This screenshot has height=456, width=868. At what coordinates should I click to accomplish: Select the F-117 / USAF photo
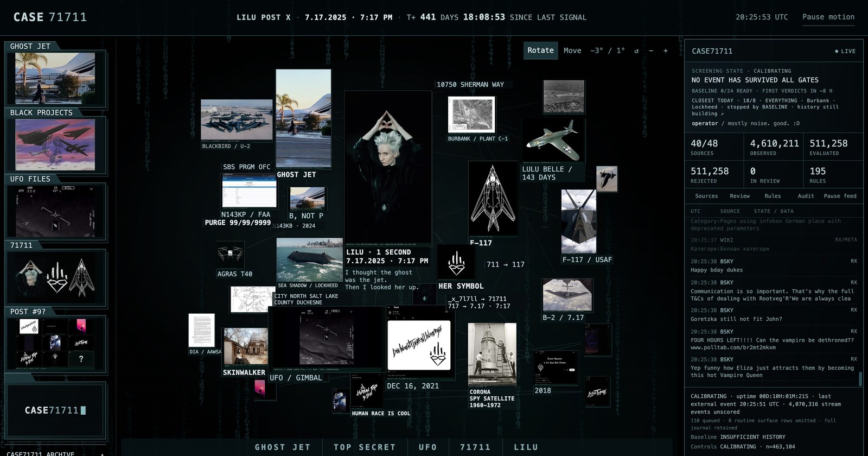[x=578, y=221]
